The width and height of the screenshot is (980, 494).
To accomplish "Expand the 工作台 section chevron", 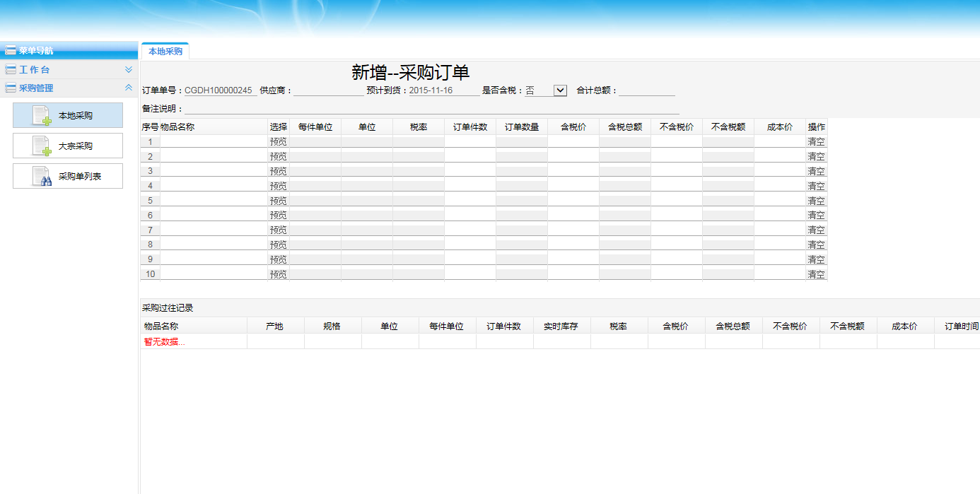I will tap(129, 70).
